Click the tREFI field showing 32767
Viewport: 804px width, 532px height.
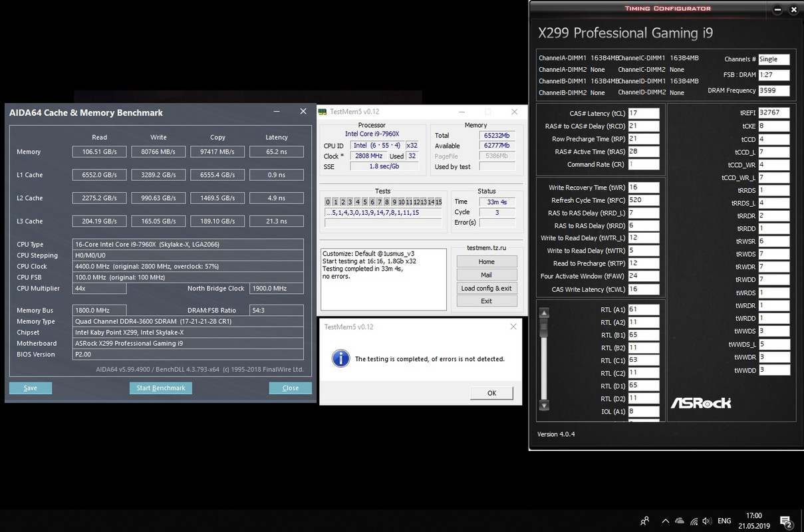[773, 113]
